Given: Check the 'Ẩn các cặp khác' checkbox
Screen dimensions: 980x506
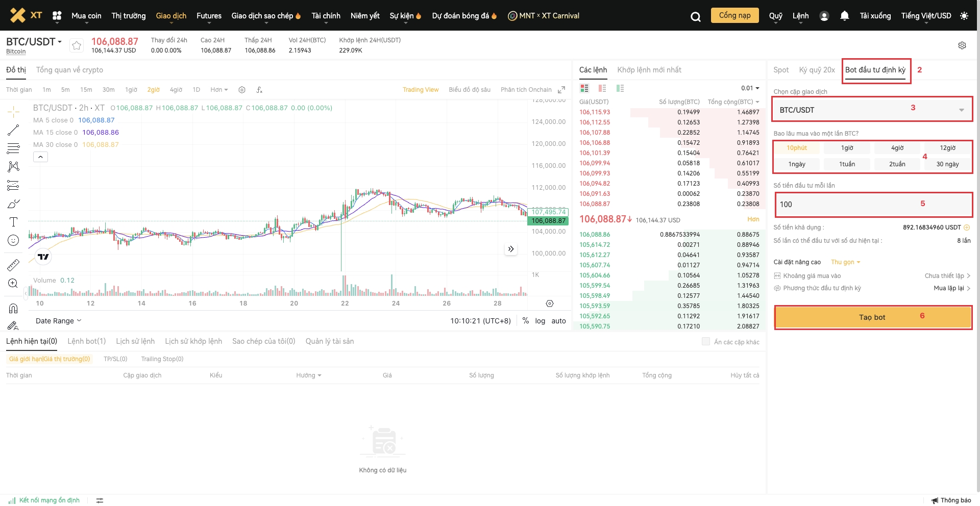Looking at the screenshot, I should click(x=706, y=342).
